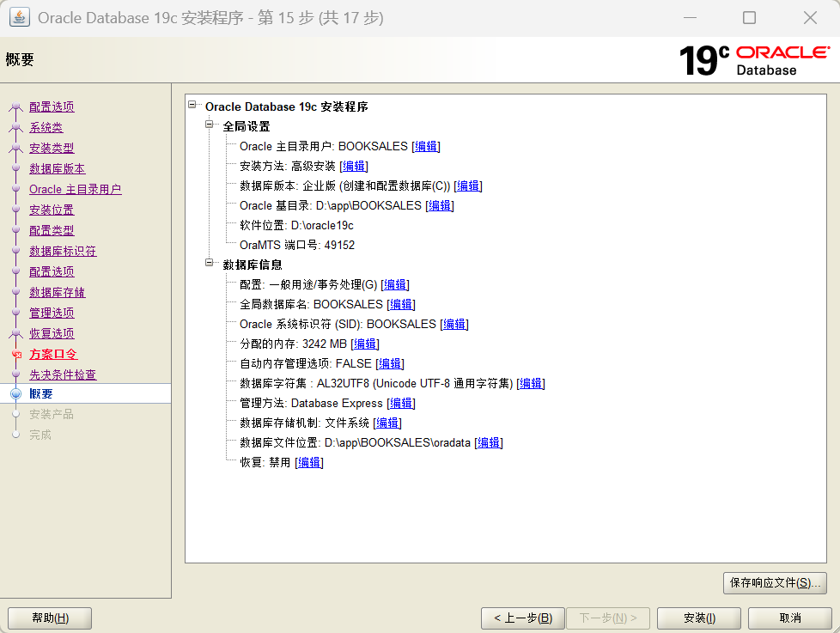Edit the 配置 一般用途/事务处理 setting
This screenshot has height=633, width=840.
point(395,284)
